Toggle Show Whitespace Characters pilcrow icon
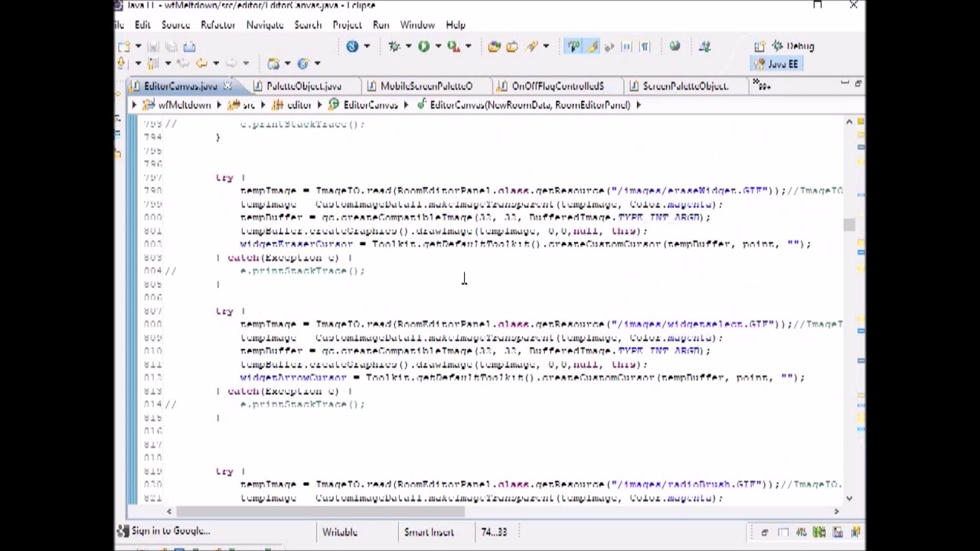This screenshot has height=551, width=980. (x=645, y=47)
